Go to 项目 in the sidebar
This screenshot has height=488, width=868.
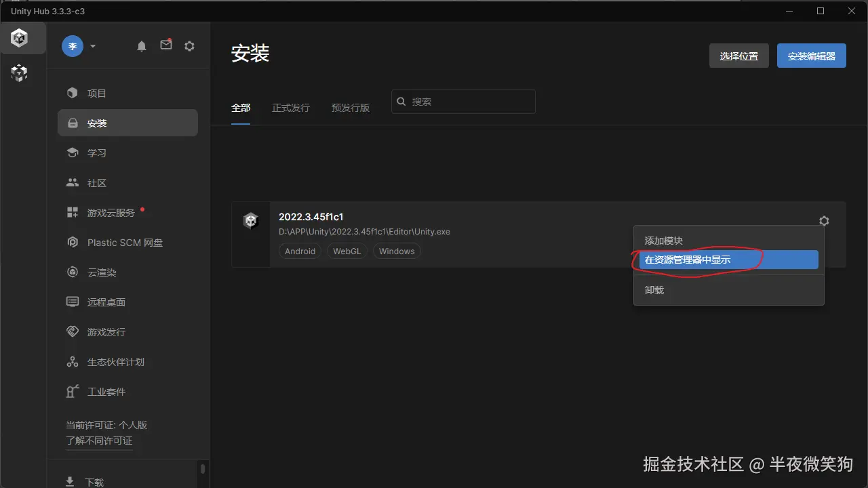tap(127, 94)
